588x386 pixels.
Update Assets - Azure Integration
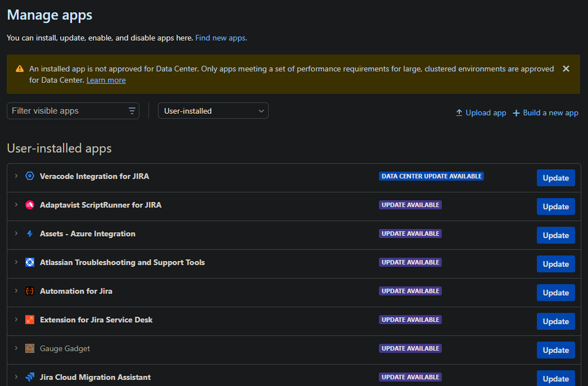(x=556, y=235)
